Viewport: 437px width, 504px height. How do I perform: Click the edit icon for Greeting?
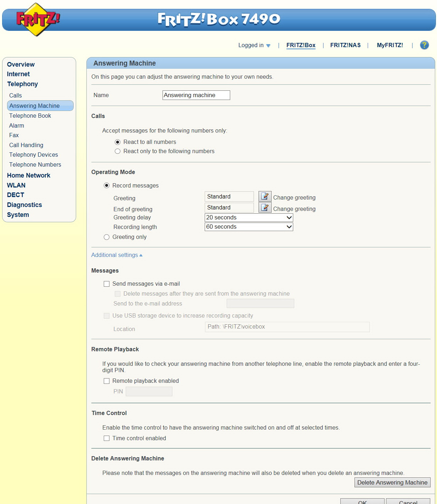coord(265,196)
